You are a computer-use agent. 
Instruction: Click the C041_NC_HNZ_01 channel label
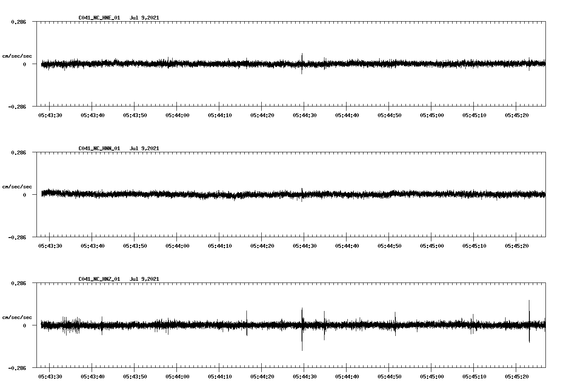tap(99, 279)
